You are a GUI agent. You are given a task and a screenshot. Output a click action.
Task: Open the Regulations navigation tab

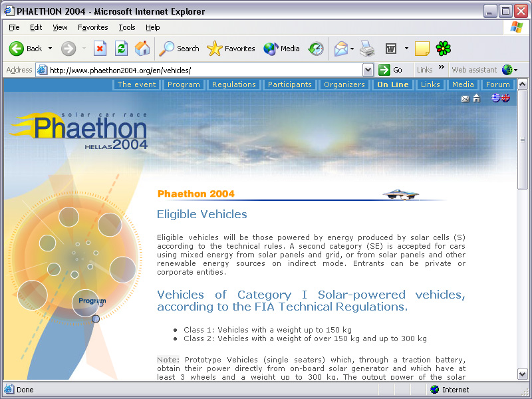234,84
